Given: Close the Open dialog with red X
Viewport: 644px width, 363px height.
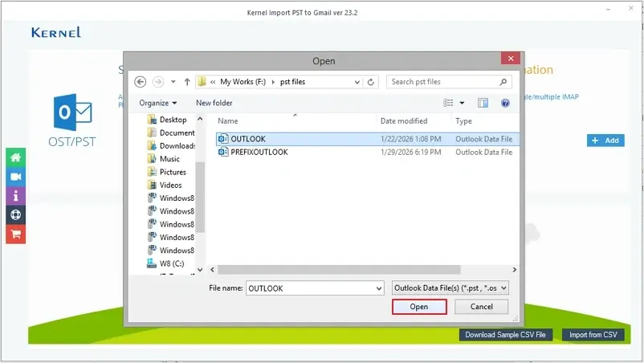Looking at the screenshot, I should [511, 59].
